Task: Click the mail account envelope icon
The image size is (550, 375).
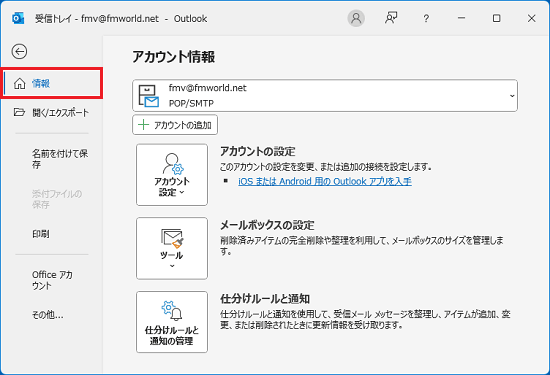Action: [149, 96]
